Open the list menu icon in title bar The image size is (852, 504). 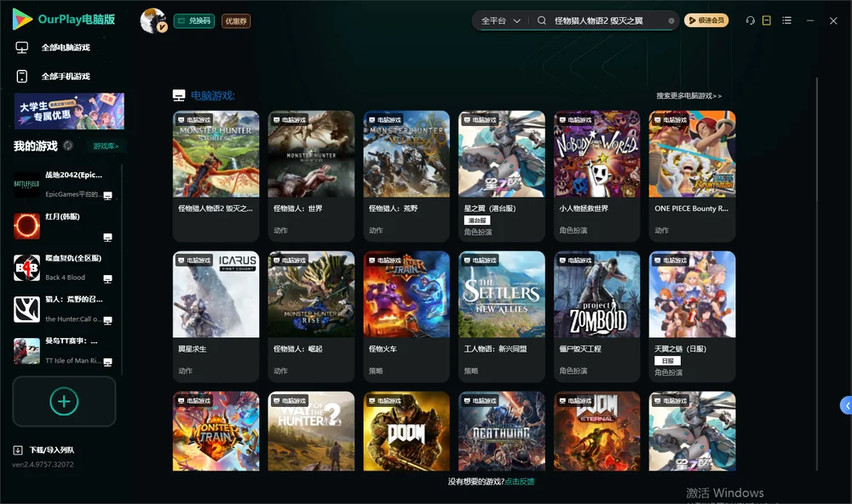tap(786, 20)
